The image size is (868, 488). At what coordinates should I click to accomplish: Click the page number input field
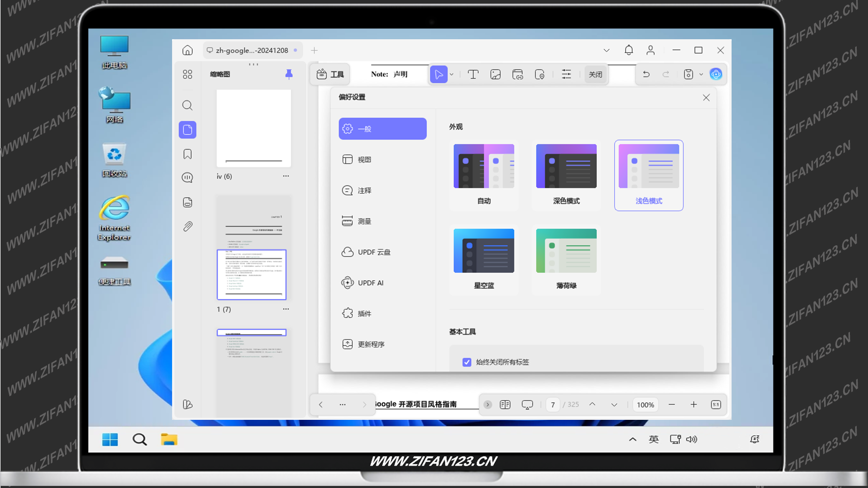(x=553, y=405)
